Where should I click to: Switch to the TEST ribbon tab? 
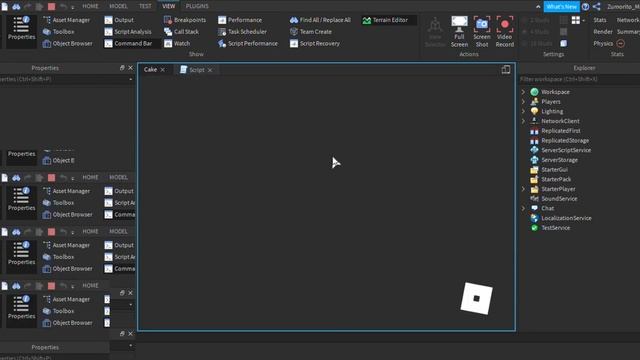pos(145,6)
